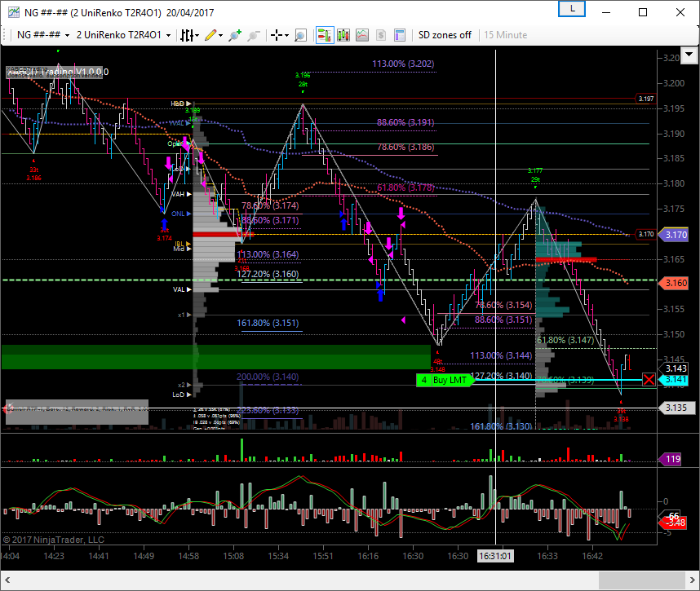
Task: Open the 2 UniRenko T2R4O1 interval dropdown
Action: [124, 35]
